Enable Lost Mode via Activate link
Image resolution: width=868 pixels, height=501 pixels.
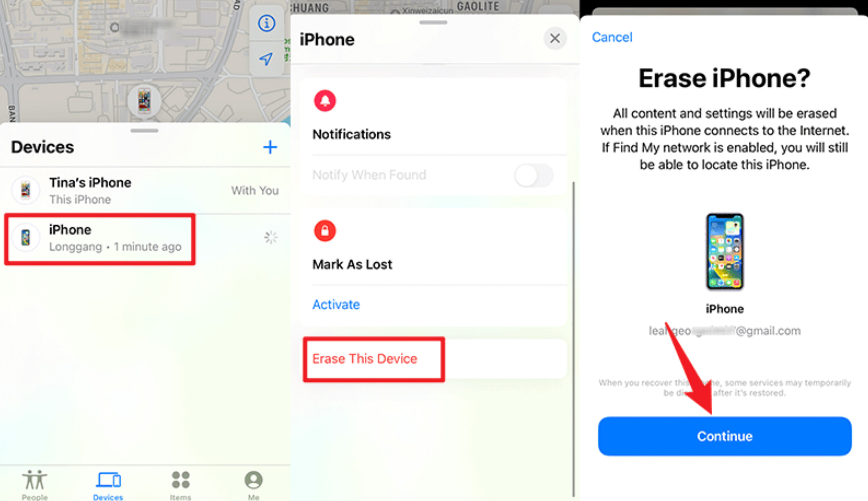coord(335,304)
